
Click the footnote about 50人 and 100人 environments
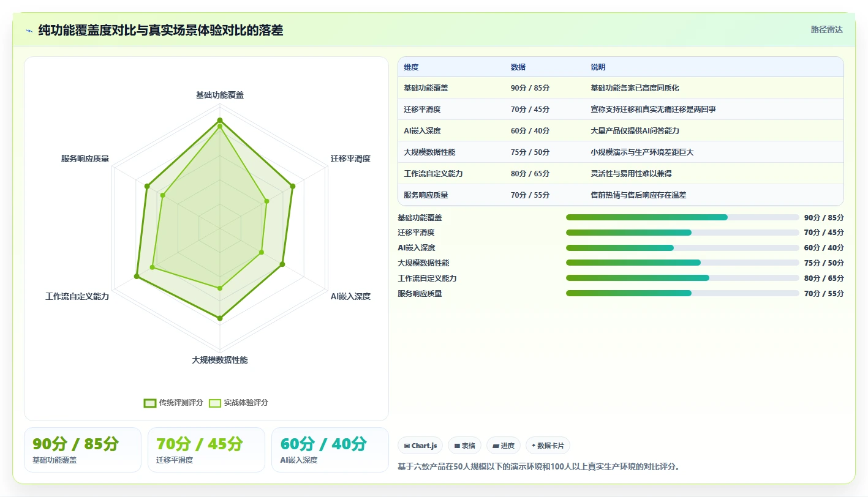[538, 466]
